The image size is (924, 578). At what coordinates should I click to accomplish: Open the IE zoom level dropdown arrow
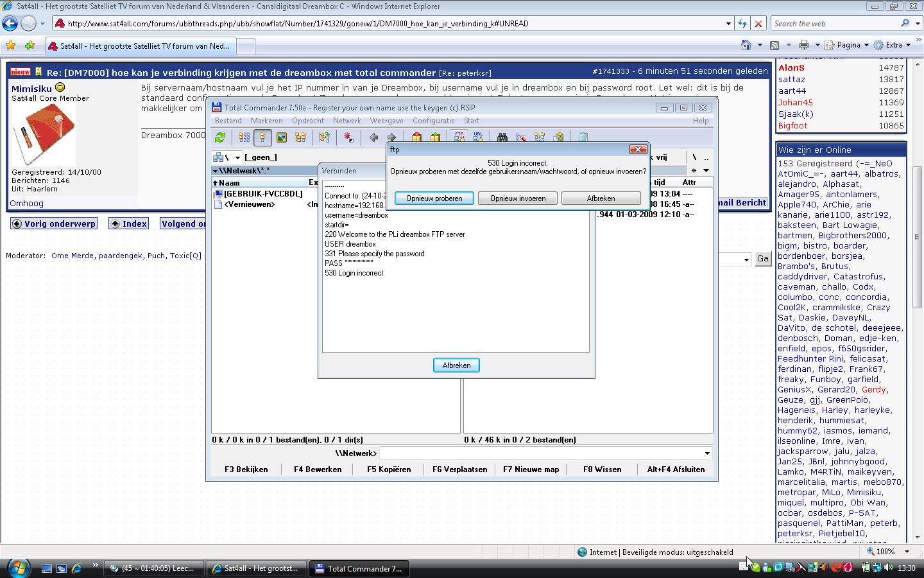point(907,552)
